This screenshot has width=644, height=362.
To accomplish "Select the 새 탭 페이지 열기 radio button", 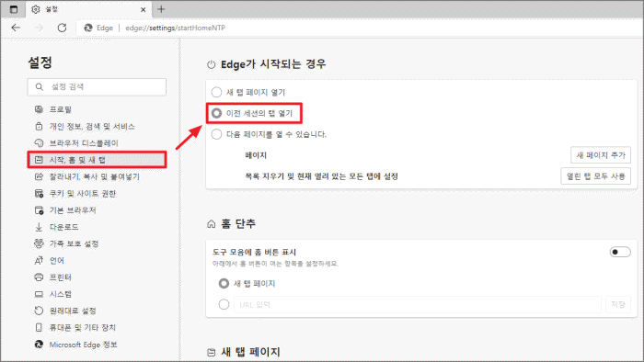I will 216,92.
